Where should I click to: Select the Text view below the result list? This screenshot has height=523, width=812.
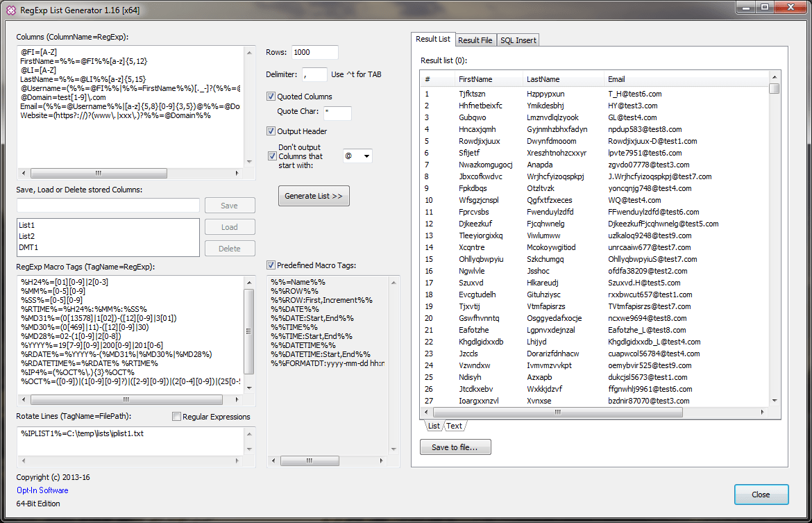coord(454,426)
